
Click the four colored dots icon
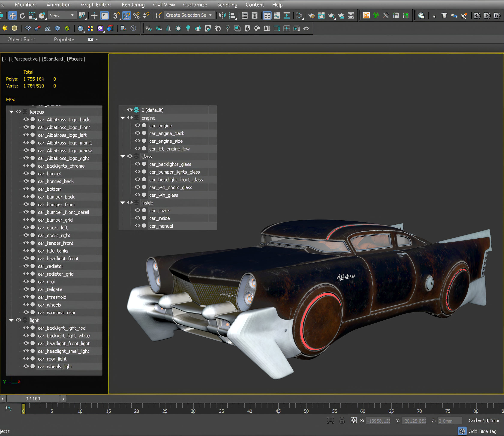tap(90, 29)
